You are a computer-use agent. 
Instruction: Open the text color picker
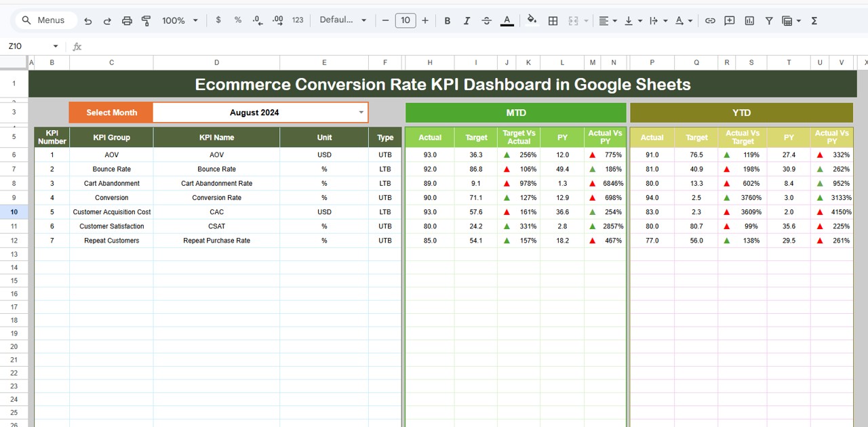coord(507,21)
